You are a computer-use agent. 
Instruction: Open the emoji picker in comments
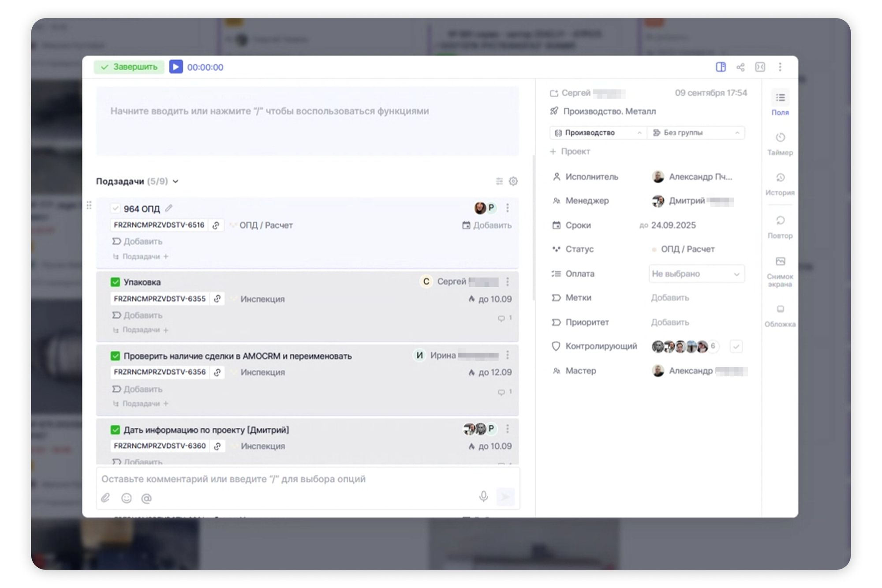[127, 498]
